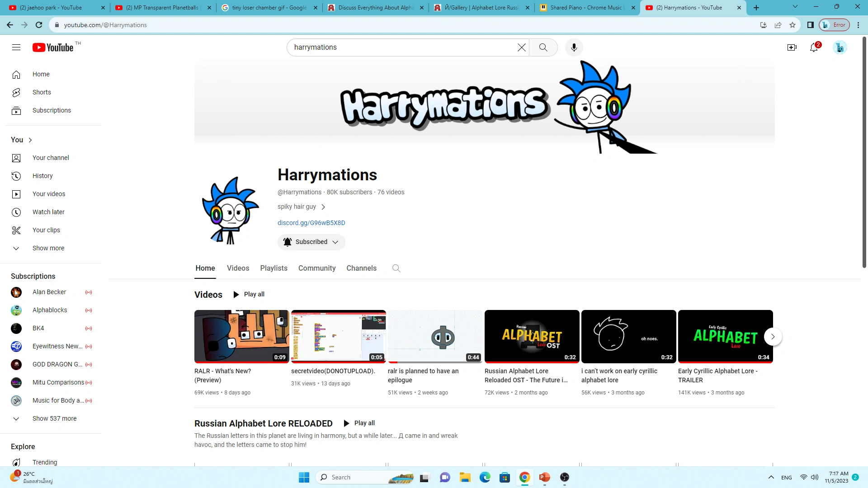Click Play all for Russian Alphabet Lore RELOADED
The image size is (868, 488).
[359, 423]
